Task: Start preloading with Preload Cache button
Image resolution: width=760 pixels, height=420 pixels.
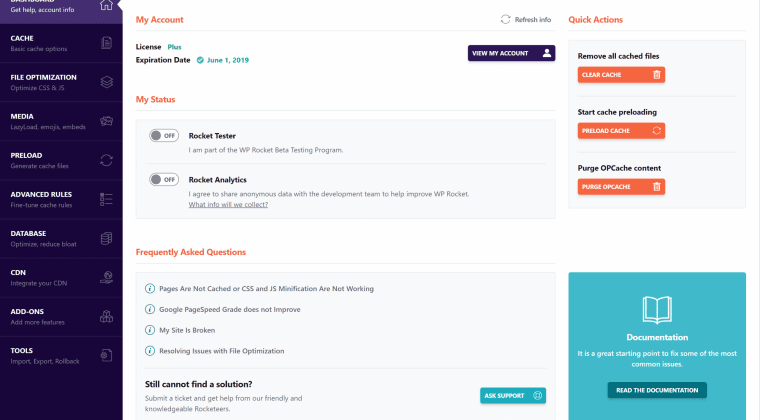Action: pyautogui.click(x=621, y=130)
